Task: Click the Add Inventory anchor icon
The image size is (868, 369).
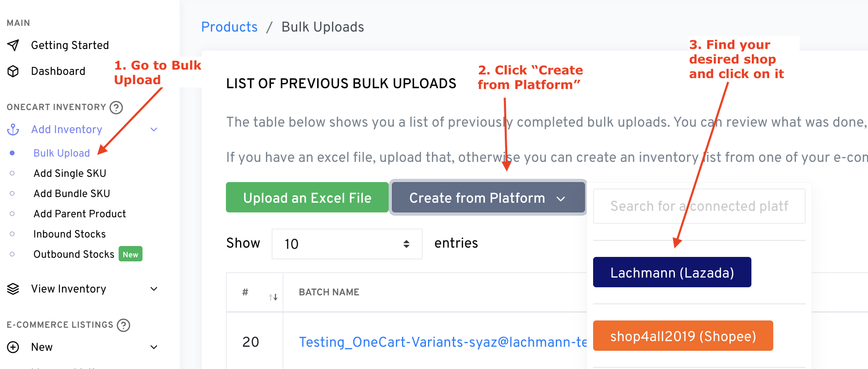Action: [13, 129]
